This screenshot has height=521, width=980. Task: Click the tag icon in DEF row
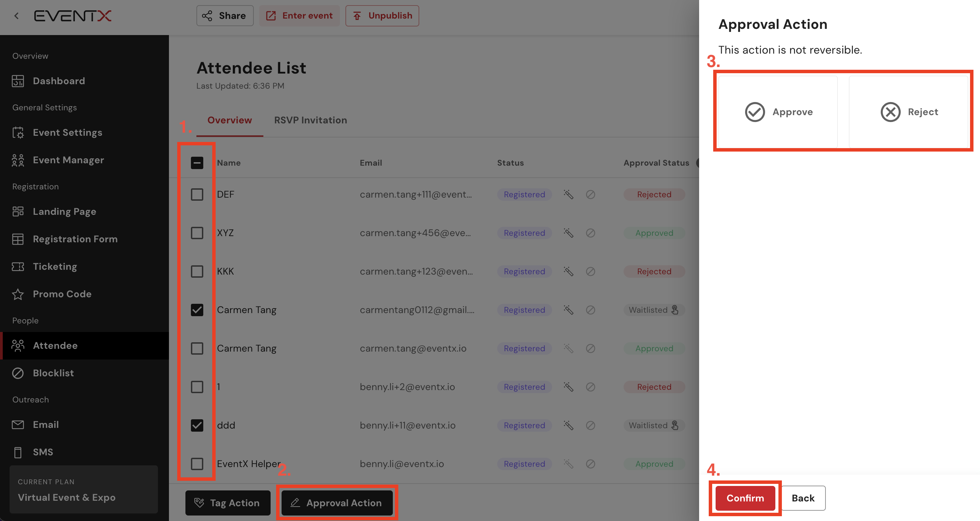(x=568, y=194)
